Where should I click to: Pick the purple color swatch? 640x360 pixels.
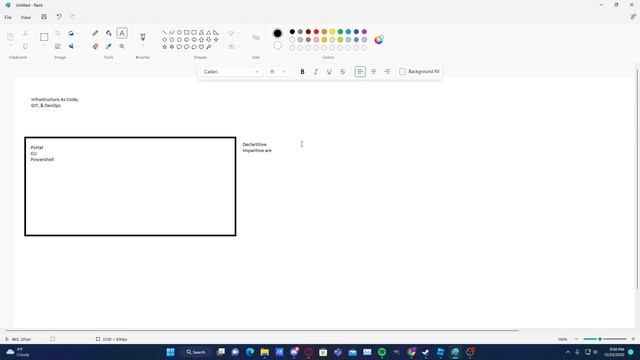[x=364, y=31]
